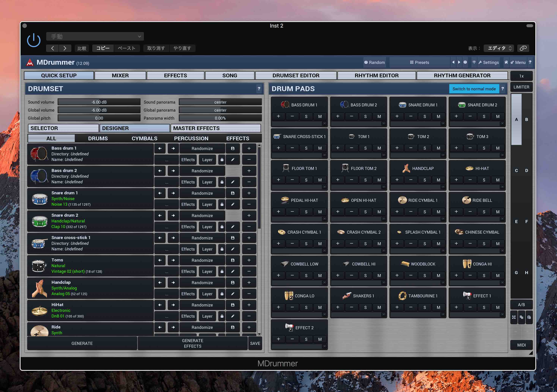Toggle the plugin power bypass button
Image resolution: width=557 pixels, height=392 pixels.
[x=34, y=40]
